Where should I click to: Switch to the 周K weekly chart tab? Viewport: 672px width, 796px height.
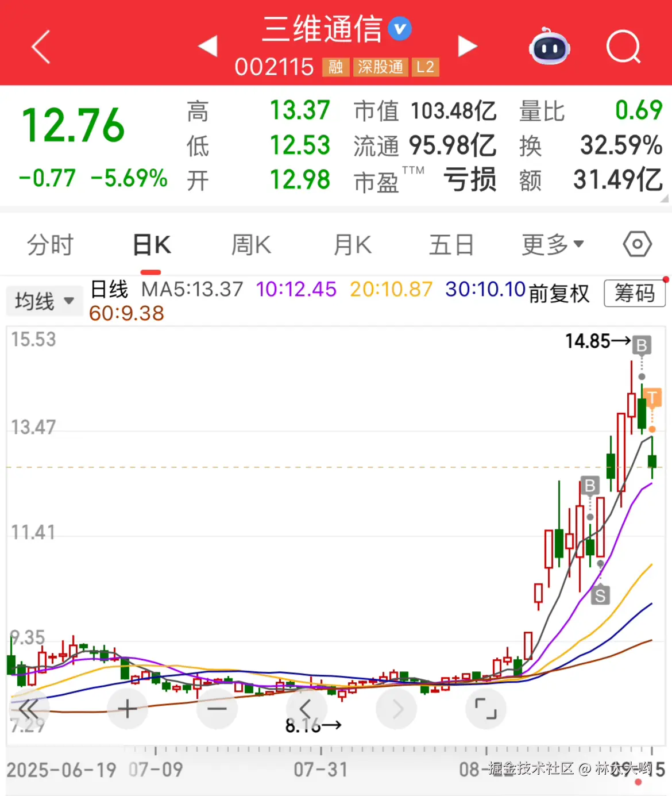pyautogui.click(x=250, y=244)
